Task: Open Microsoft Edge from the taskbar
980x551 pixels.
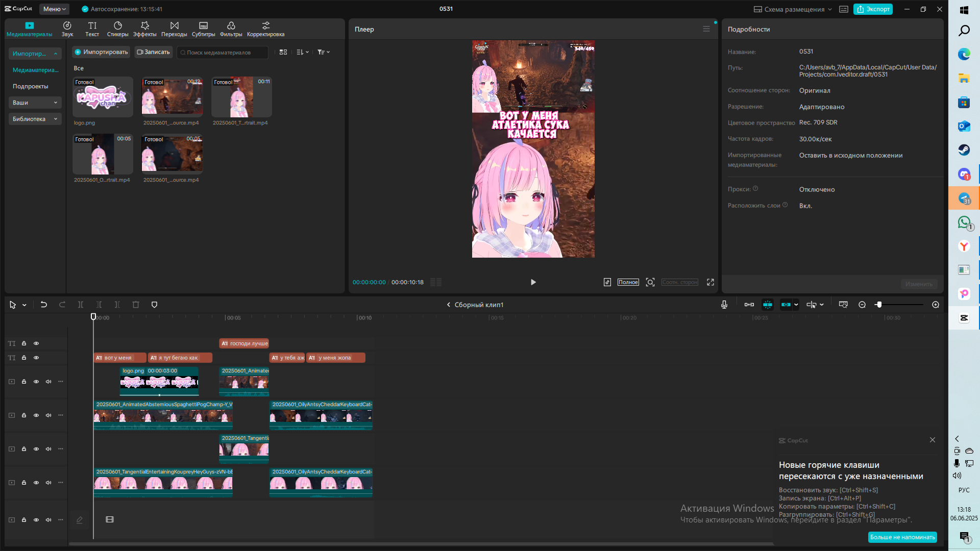Action: click(964, 54)
